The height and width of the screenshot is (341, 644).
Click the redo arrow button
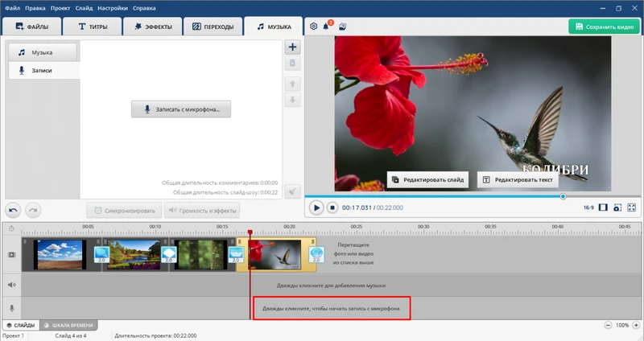[x=32, y=210]
